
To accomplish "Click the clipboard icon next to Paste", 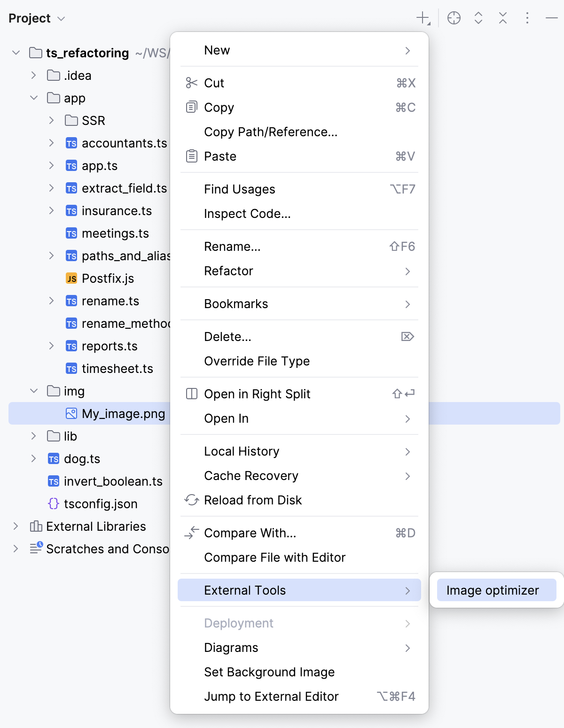I will (191, 156).
